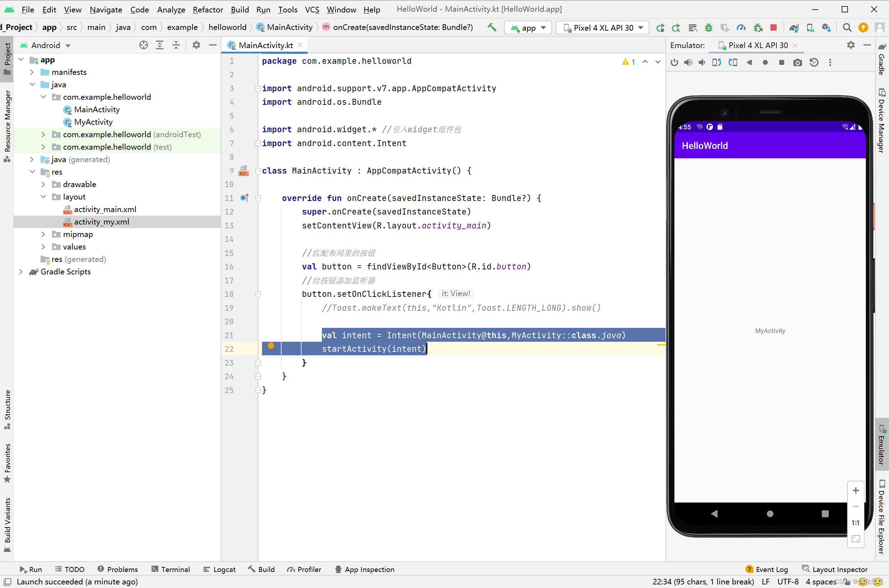Toggle the Build Variants side panel
This screenshot has height=588, width=889.
pyautogui.click(x=7, y=524)
